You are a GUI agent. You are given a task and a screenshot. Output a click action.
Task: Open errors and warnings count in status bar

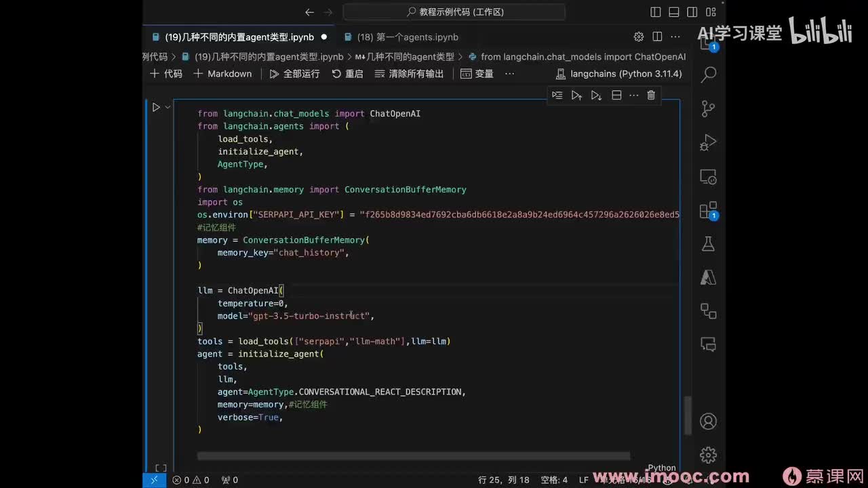[x=191, y=480]
